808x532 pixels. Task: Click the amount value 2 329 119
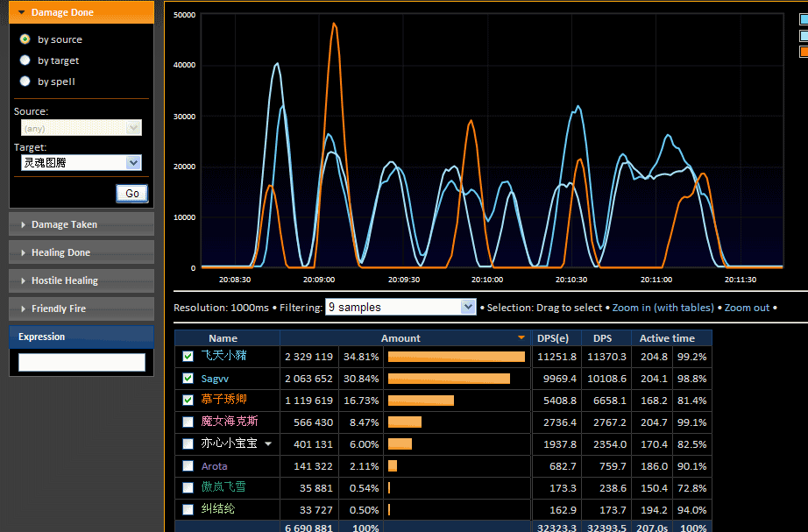click(308, 357)
